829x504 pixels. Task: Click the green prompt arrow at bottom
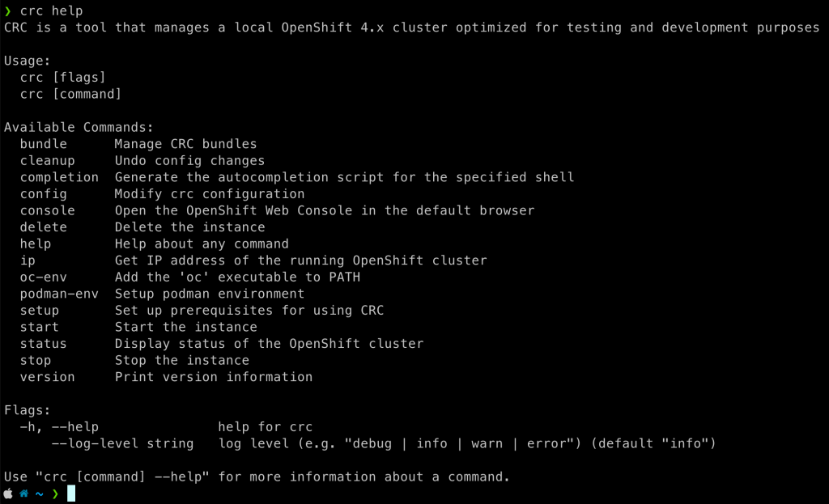(x=55, y=494)
